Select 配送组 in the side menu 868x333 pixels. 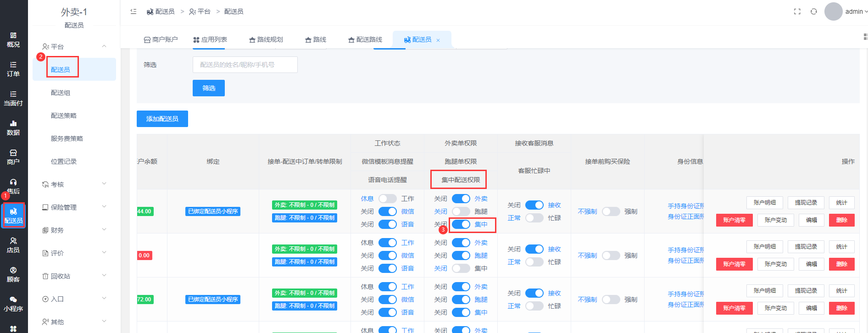61,93
